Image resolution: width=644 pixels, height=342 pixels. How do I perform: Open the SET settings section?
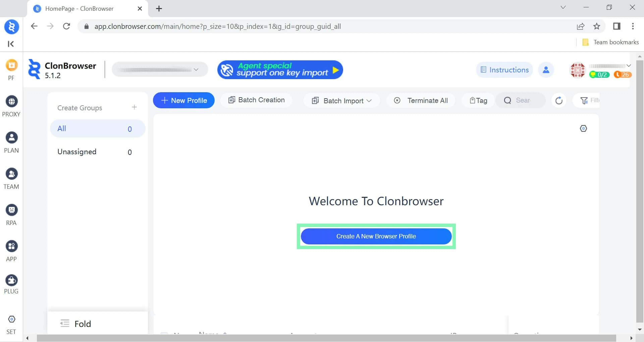(x=11, y=325)
